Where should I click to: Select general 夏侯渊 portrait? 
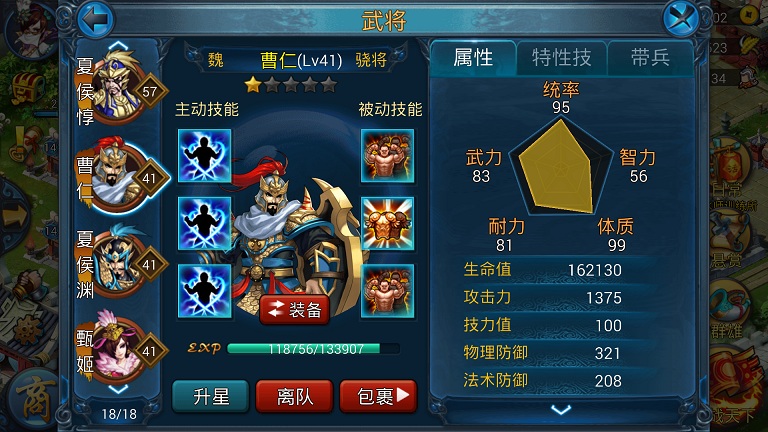120,263
